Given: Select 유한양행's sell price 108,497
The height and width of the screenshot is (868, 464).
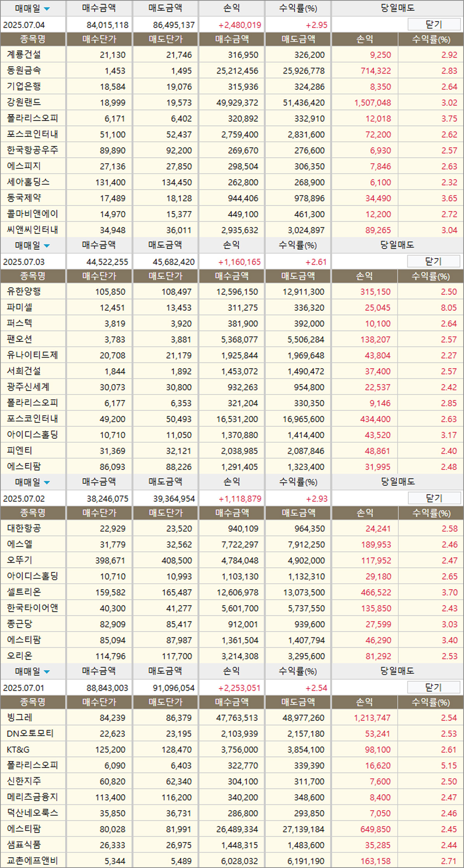Looking at the screenshot, I should 177,292.
